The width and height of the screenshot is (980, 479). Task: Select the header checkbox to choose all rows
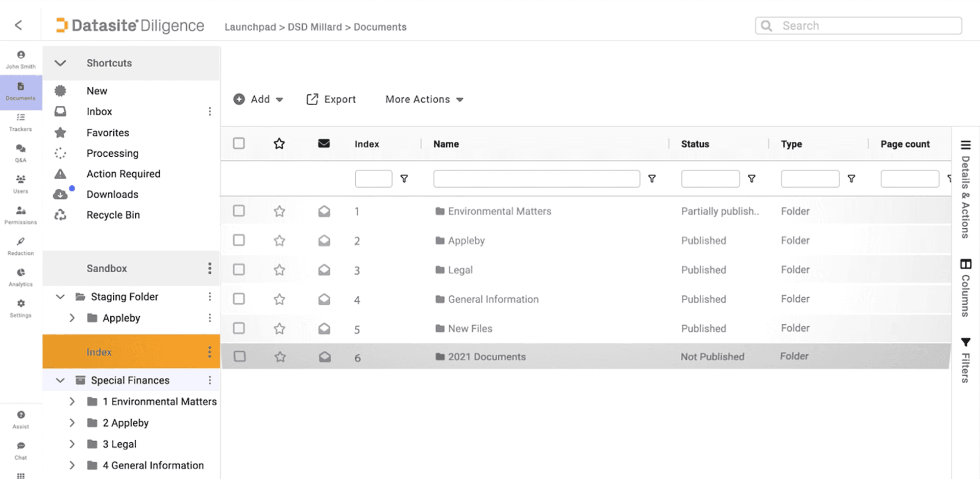(238, 143)
